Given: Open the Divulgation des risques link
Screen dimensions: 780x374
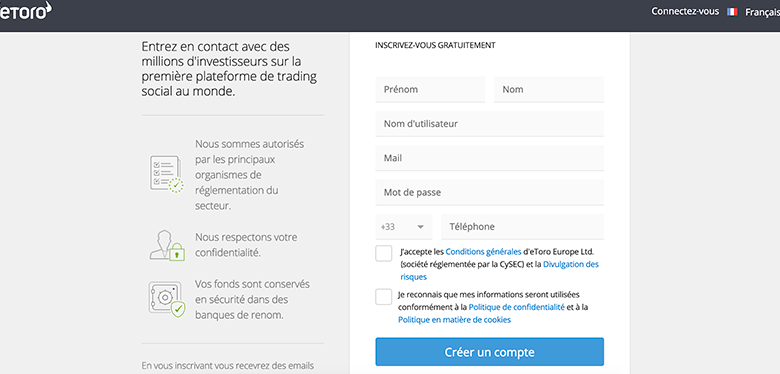Looking at the screenshot, I should tap(499, 271).
